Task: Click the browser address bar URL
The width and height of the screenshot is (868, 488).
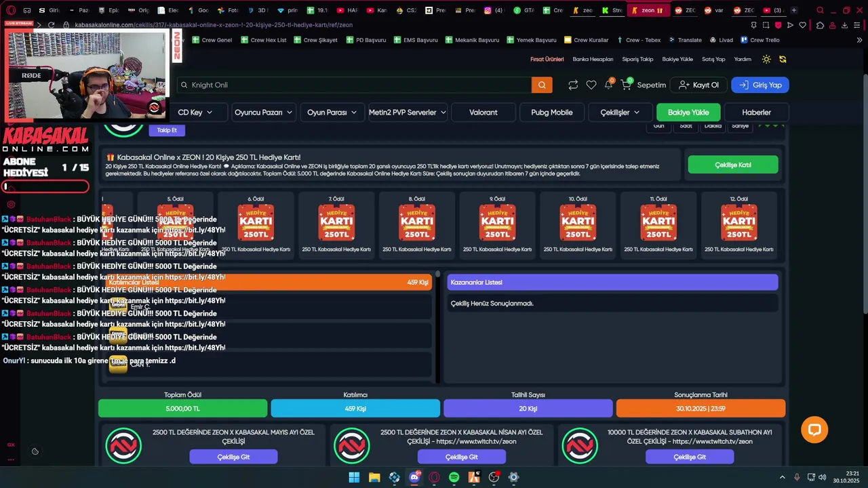Action: coord(214,25)
